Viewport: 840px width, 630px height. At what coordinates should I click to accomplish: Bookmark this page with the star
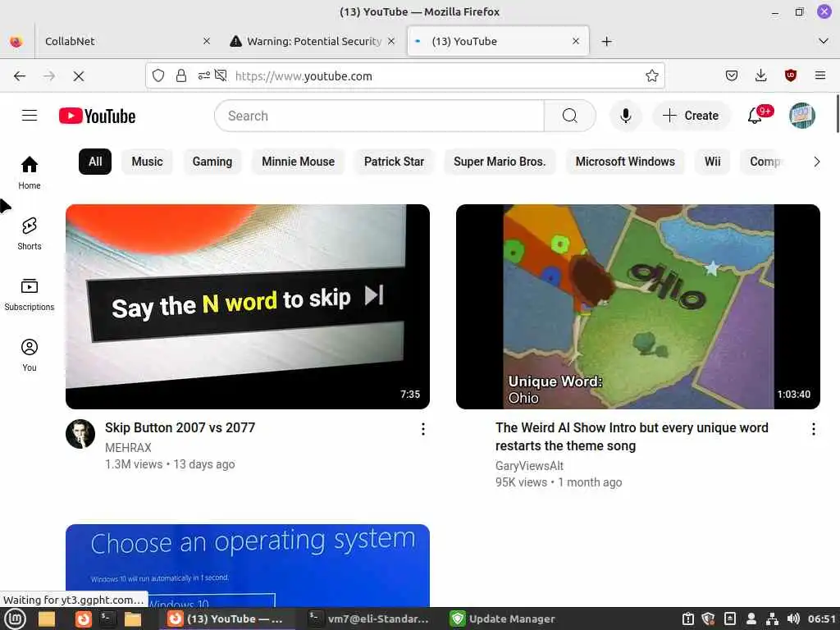point(651,76)
